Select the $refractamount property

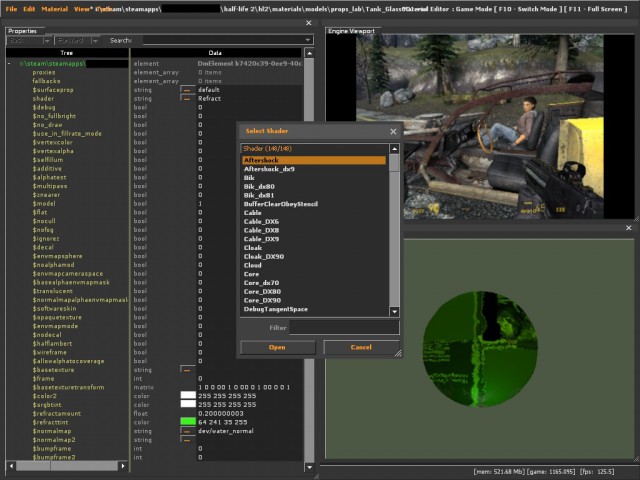pyautogui.click(x=57, y=413)
